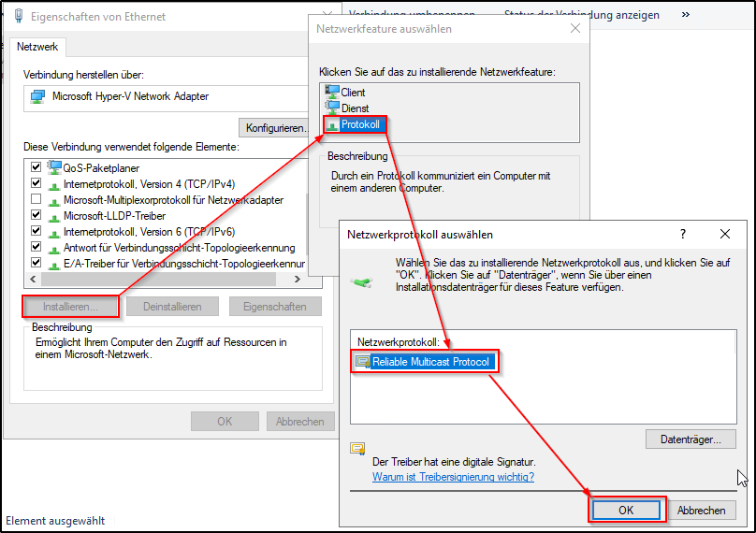Screen dimensions: 756x533
Task: Select the QoS-Paketplaner icon
Action: (x=54, y=167)
